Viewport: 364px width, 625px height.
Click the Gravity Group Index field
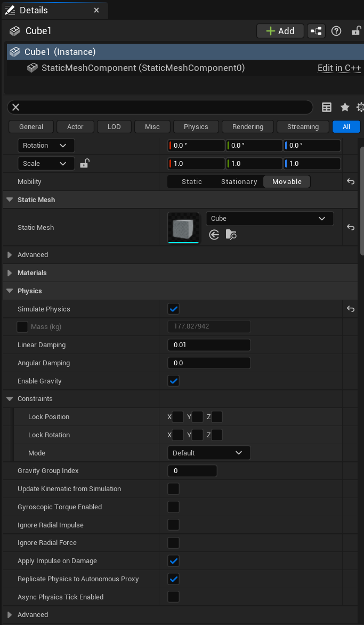192,471
